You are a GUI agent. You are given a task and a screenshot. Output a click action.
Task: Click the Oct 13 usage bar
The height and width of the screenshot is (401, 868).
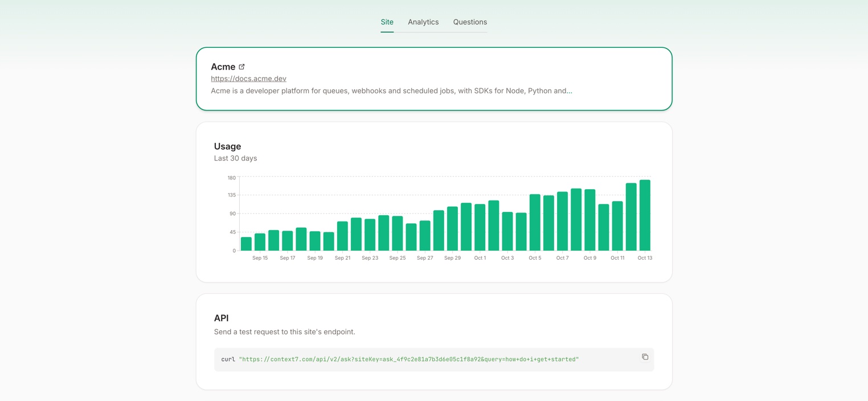pos(645,215)
